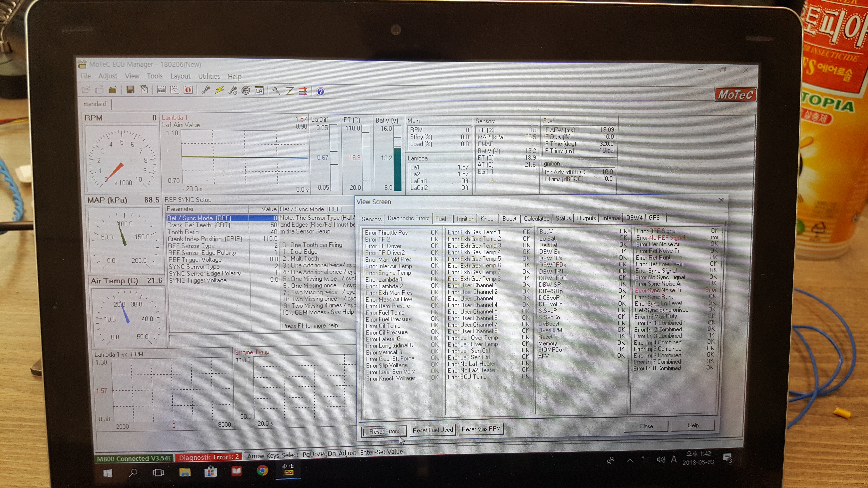
Task: Select the yellow lightning ignition icon
Action: tap(219, 90)
